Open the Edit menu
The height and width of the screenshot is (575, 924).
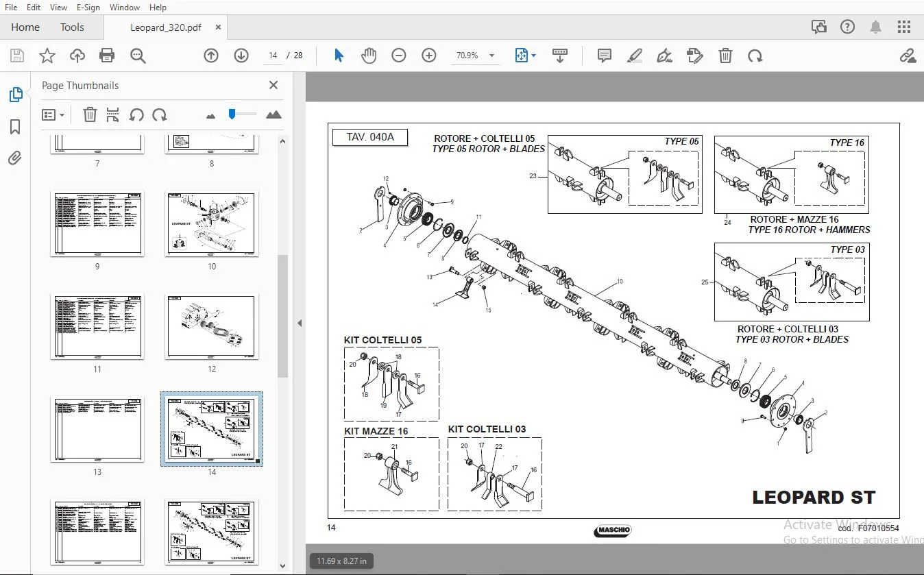tap(34, 8)
